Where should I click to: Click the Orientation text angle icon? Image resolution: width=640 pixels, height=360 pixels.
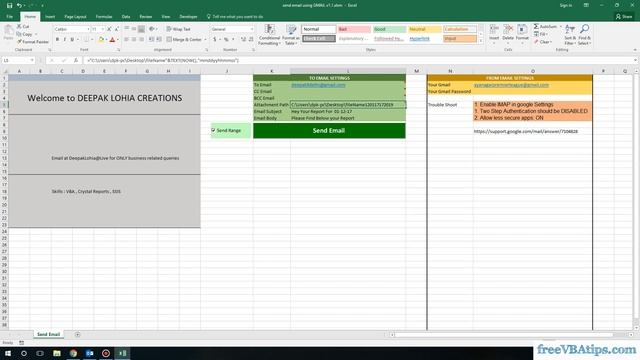pos(152,29)
